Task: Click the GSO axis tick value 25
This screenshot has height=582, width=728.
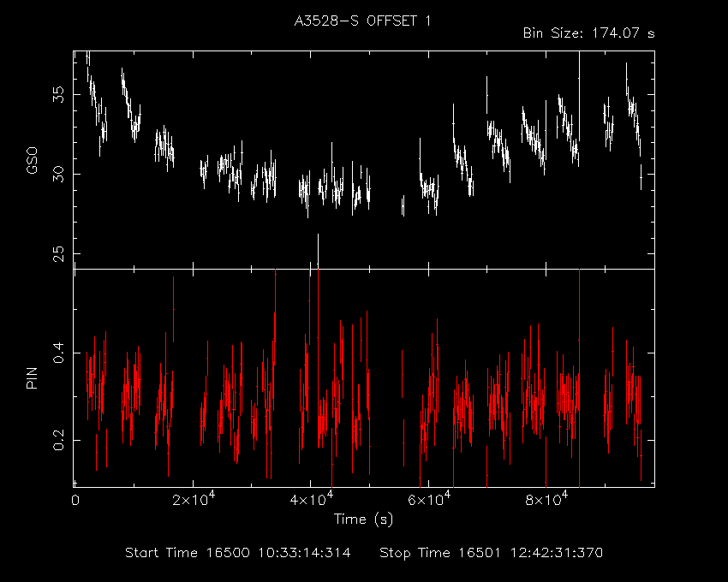Action: [59, 254]
